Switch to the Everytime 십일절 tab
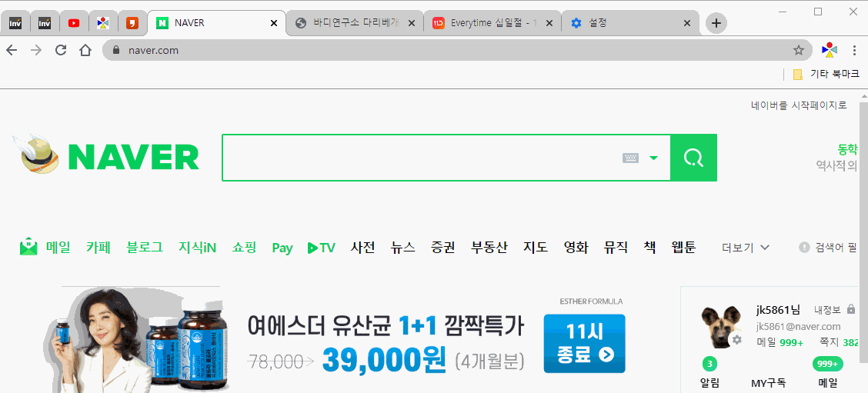This screenshot has width=868, height=393. [492, 23]
